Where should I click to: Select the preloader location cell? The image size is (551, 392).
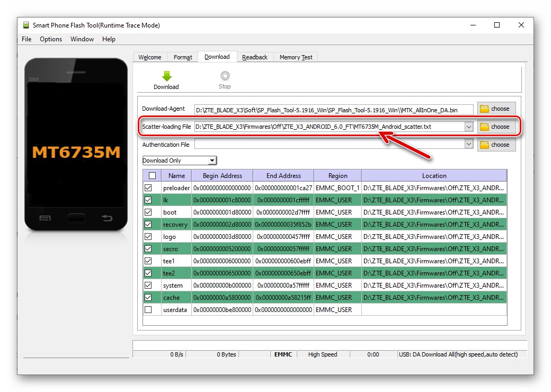434,188
